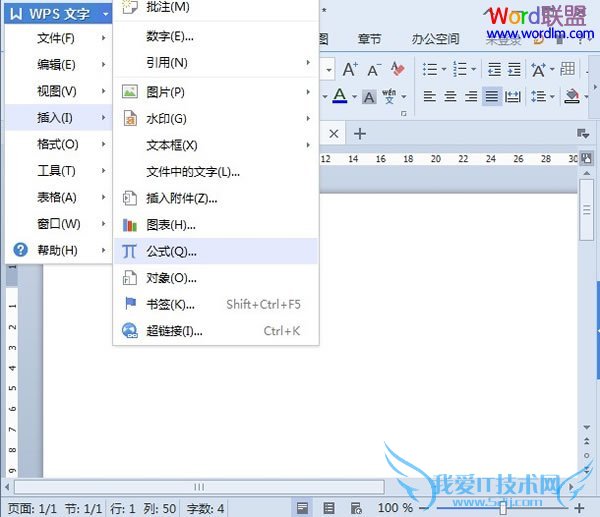The image size is (600, 517).
Task: Open the line spacing dropdown arrow
Action: pos(552,96)
